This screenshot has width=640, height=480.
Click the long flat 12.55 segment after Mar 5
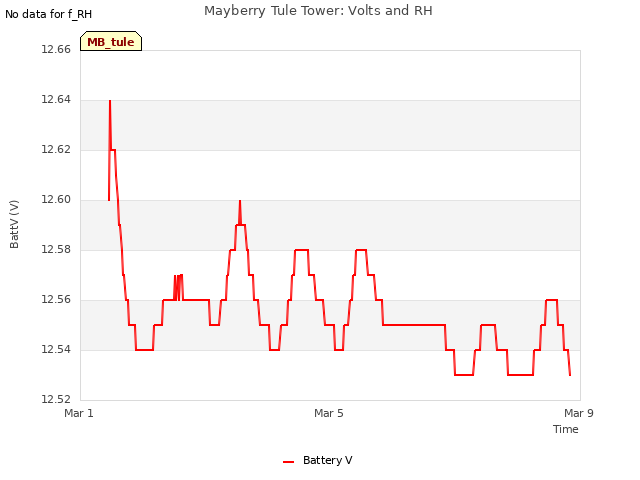(414, 325)
